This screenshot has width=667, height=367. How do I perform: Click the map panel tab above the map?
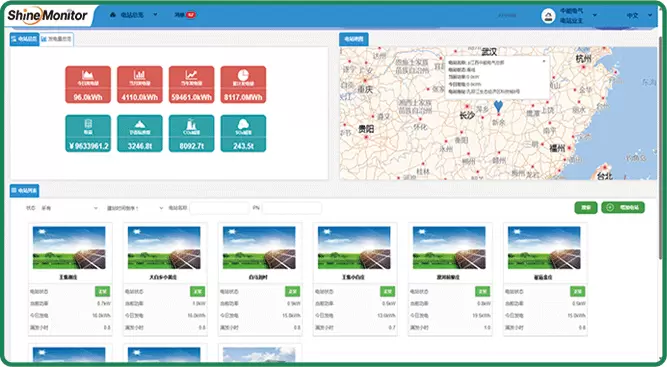pyautogui.click(x=354, y=39)
